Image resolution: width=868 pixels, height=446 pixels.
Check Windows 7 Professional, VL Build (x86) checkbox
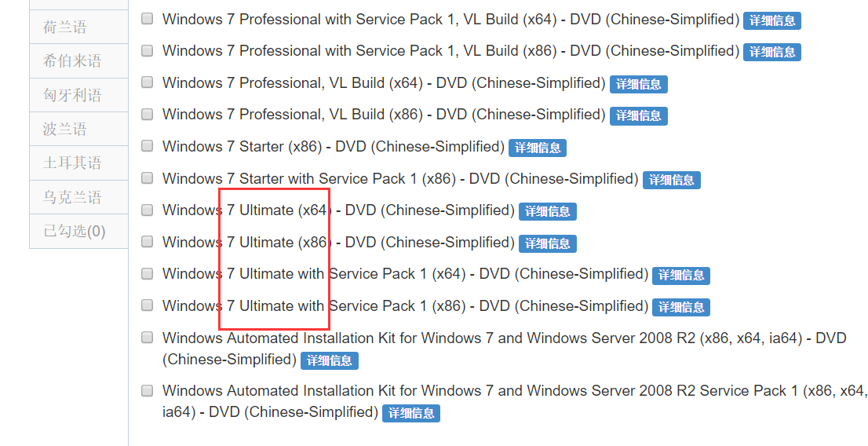pyautogui.click(x=147, y=115)
